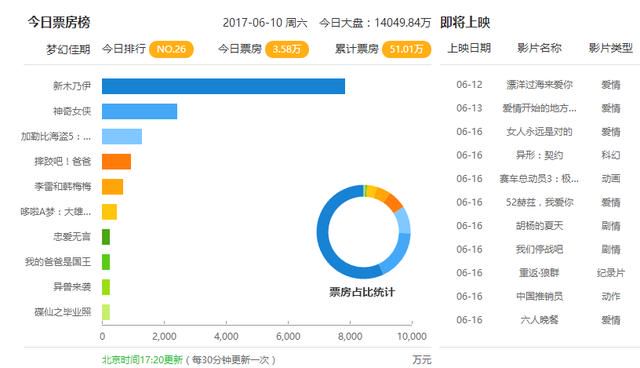This screenshot has width=640, height=368.
Task: Select the 加勒比海盗5 light blue bar
Action: pos(122,136)
